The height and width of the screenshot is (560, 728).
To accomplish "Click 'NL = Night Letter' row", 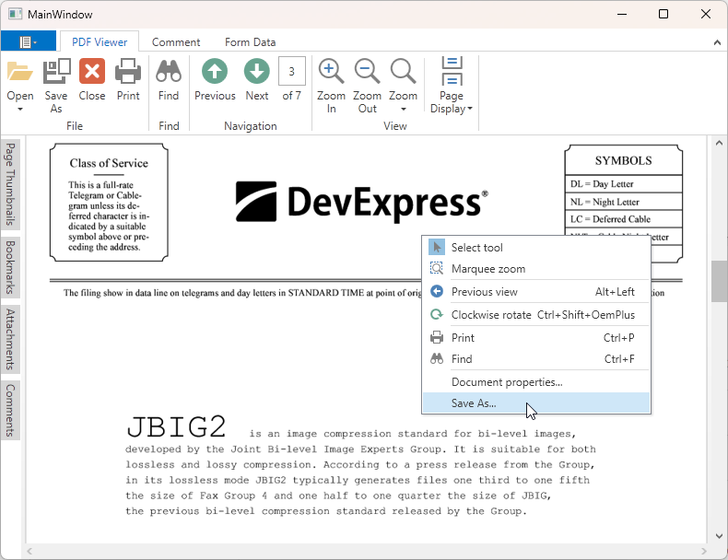I will pos(623,202).
